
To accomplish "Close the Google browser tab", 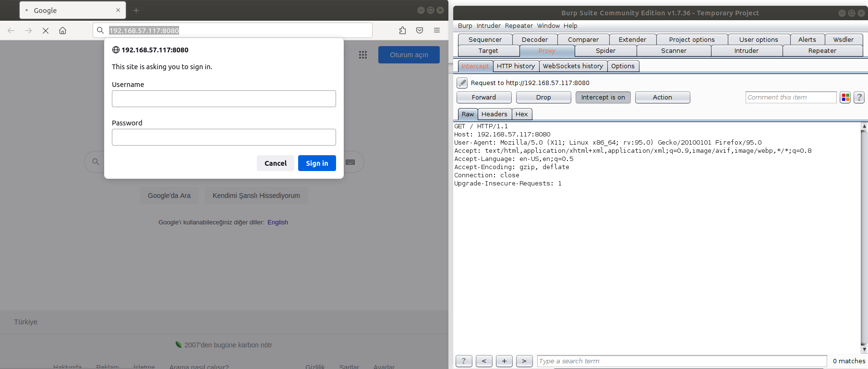I will (x=118, y=10).
